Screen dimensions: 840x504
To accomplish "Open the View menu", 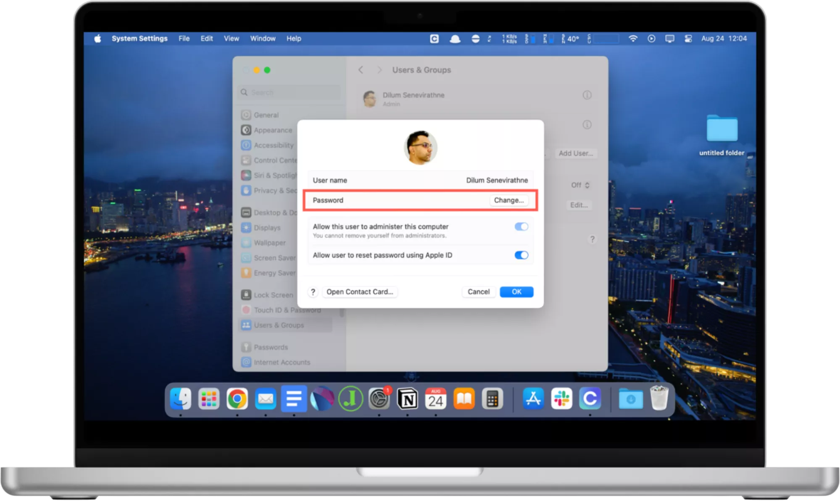I will click(x=231, y=39).
